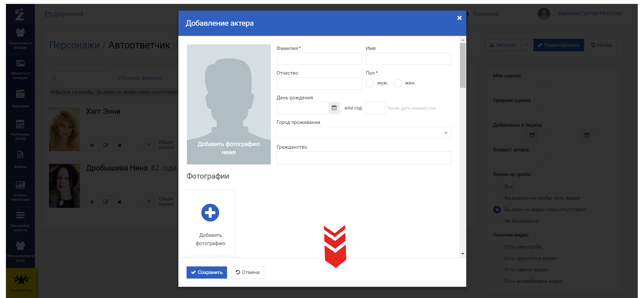Check Есть одиночное видео checkbox

coord(497,258)
